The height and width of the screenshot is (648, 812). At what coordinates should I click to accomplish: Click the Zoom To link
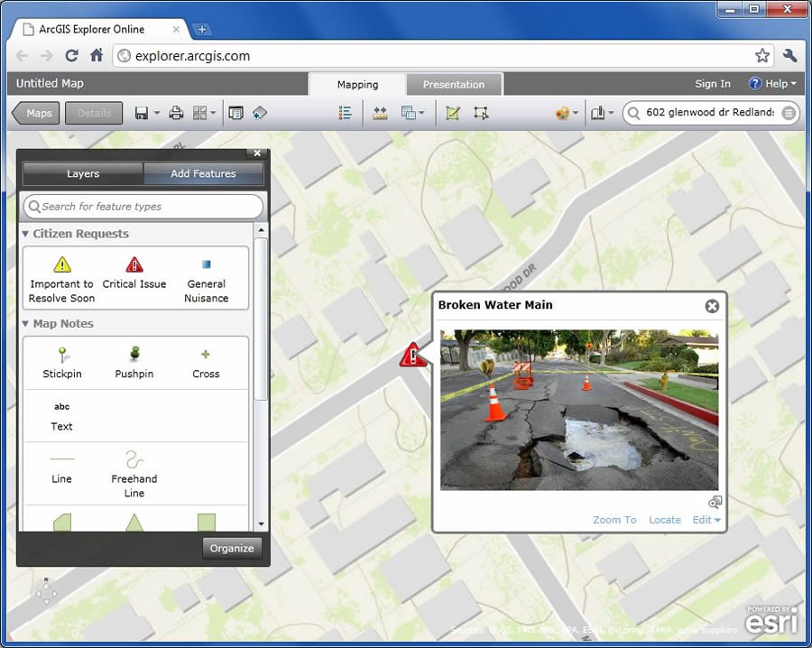614,520
